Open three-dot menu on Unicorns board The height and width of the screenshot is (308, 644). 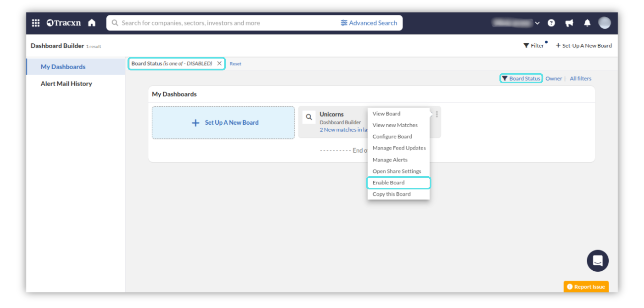click(437, 114)
